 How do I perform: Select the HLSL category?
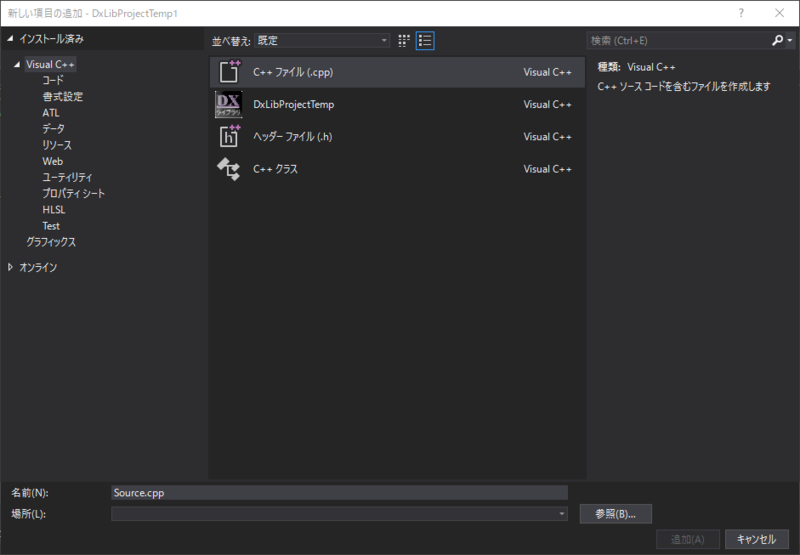54,210
